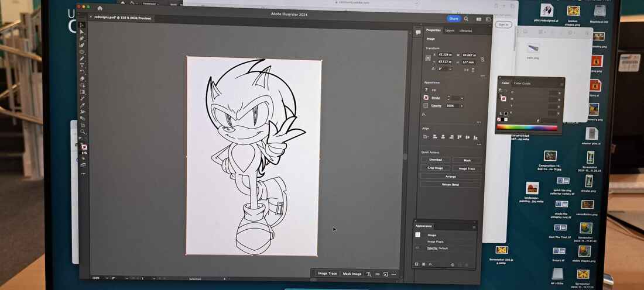Viewport: 644px width, 290px height.
Task: Open the rotation angle dropdown in Transform
Action: point(451,68)
